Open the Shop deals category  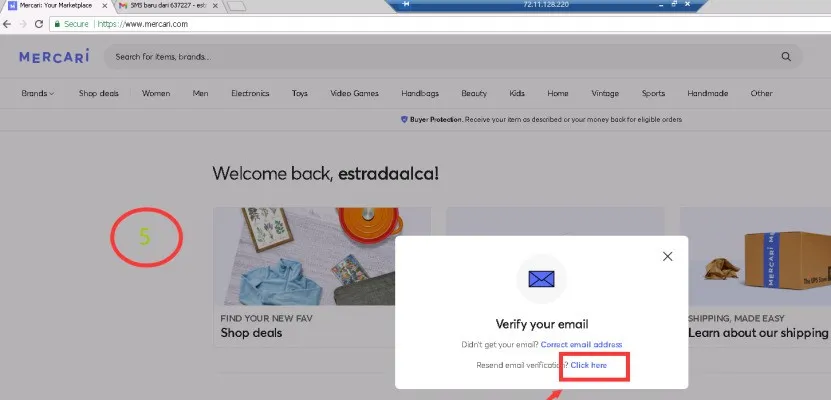99,93
